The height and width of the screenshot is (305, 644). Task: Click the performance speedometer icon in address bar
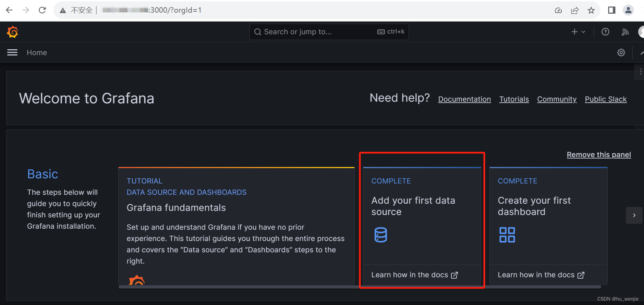click(x=558, y=10)
